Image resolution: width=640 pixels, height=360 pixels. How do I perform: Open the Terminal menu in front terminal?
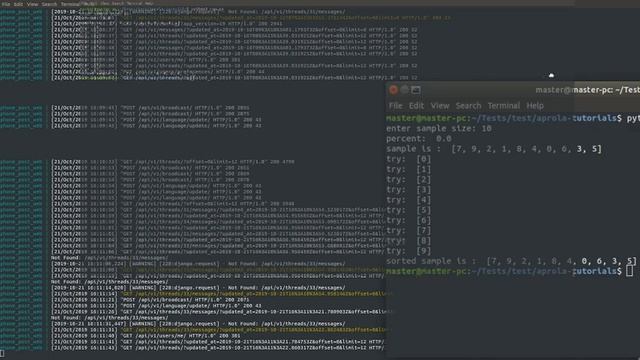[504, 106]
